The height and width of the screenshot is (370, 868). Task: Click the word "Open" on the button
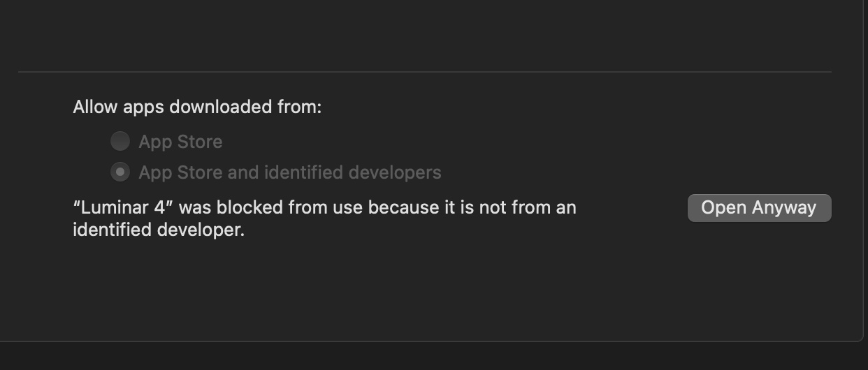click(x=723, y=208)
